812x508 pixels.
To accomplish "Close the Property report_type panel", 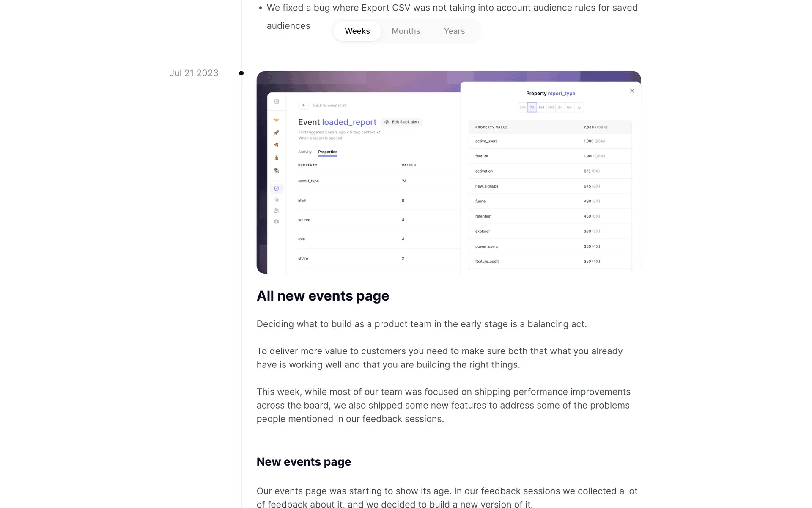I will (632, 91).
